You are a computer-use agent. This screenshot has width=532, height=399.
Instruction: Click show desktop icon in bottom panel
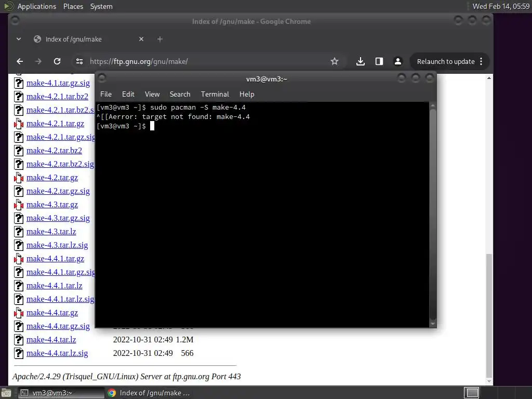click(x=6, y=393)
